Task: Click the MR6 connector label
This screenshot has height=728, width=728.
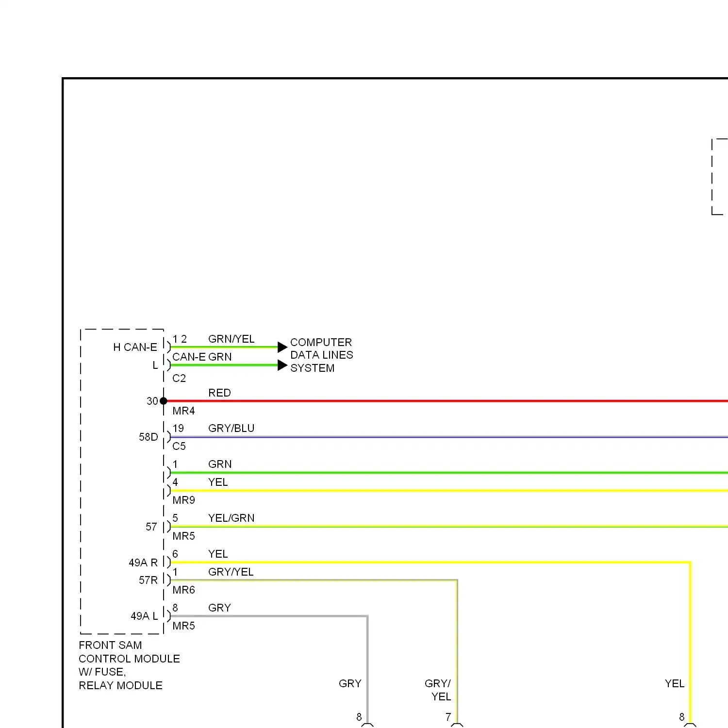Action: (x=183, y=590)
